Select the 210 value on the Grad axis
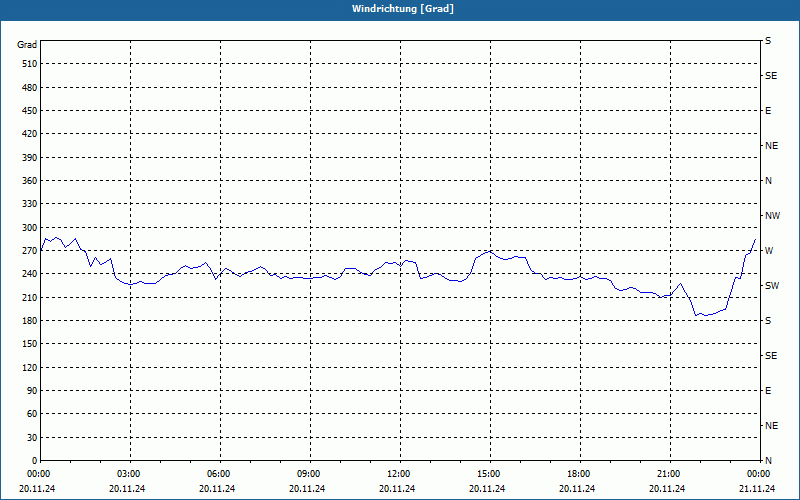The width and height of the screenshot is (800, 500). tap(30, 297)
